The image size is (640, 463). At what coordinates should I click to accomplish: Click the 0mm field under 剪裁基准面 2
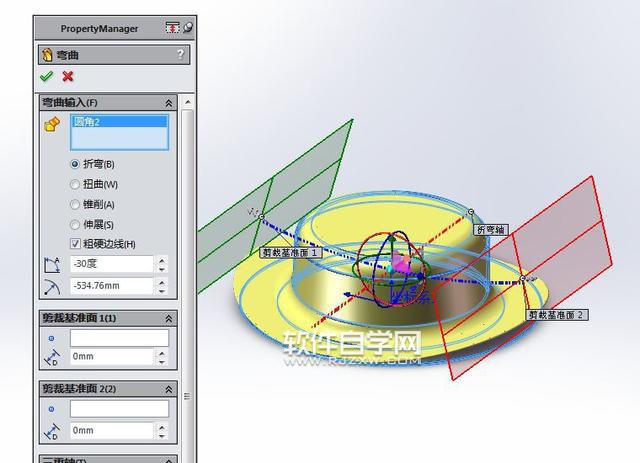click(x=112, y=431)
